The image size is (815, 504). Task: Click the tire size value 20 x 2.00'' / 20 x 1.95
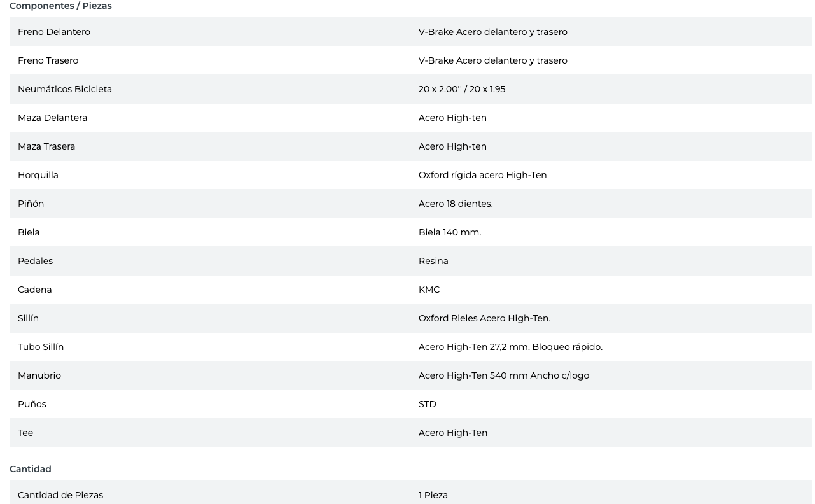(x=462, y=89)
